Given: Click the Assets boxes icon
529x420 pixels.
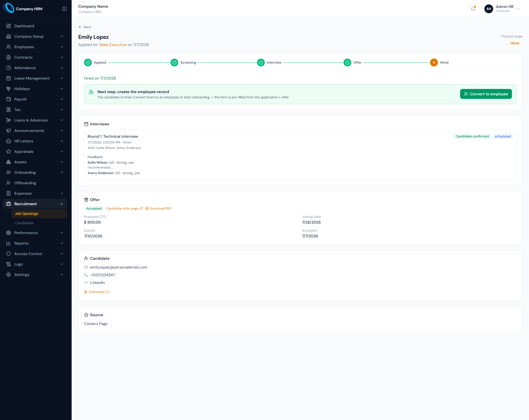Looking at the screenshot, I should (x=9, y=162).
